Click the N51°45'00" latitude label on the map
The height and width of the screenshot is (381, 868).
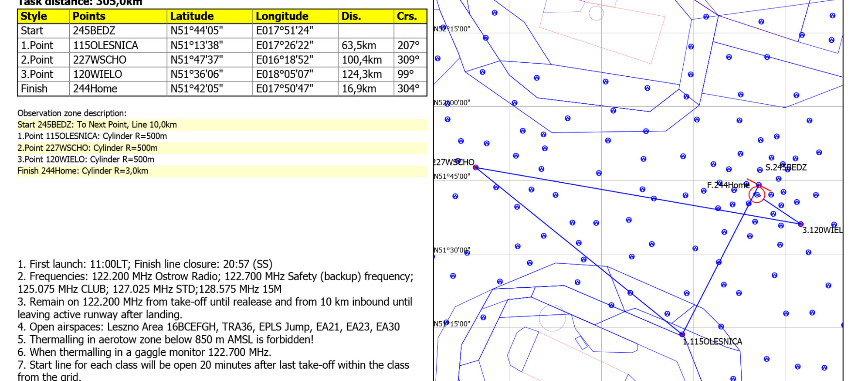[x=452, y=177]
